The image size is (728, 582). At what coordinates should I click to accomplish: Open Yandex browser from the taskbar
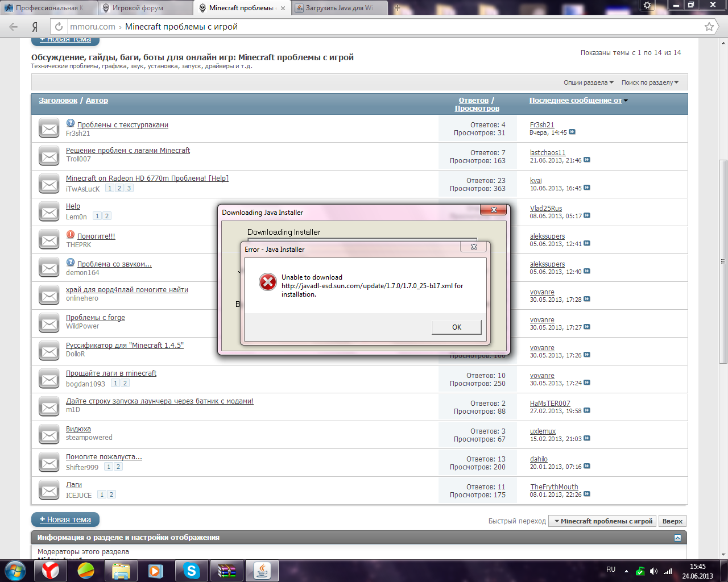point(50,571)
